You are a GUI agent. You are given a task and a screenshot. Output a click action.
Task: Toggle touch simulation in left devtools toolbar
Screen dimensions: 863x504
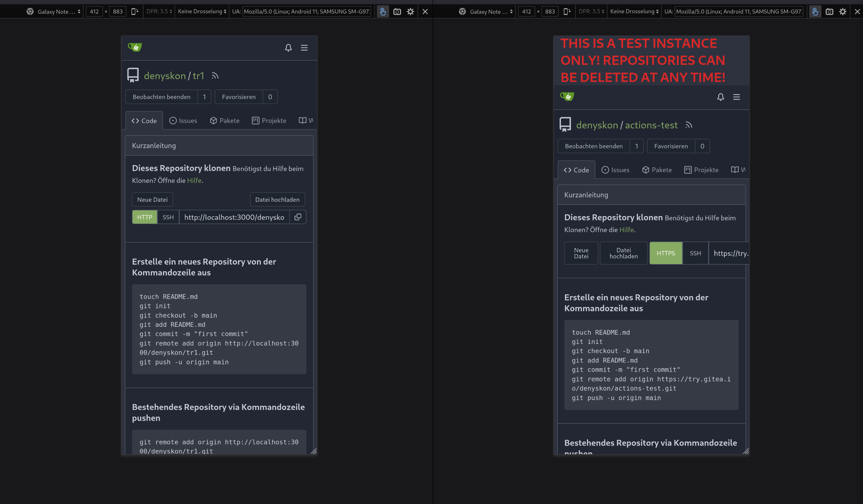pyautogui.click(x=383, y=11)
